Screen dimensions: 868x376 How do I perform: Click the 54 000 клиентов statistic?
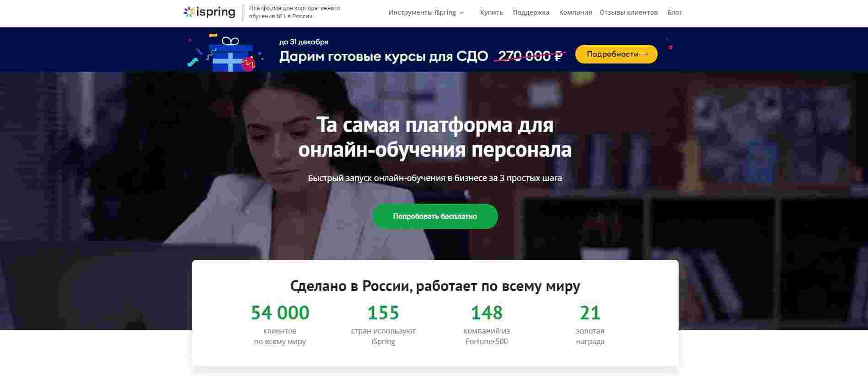(x=280, y=324)
